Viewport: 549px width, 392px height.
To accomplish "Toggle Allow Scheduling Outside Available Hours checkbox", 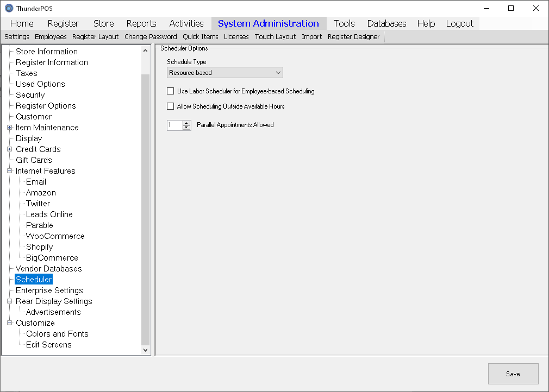I will 171,106.
